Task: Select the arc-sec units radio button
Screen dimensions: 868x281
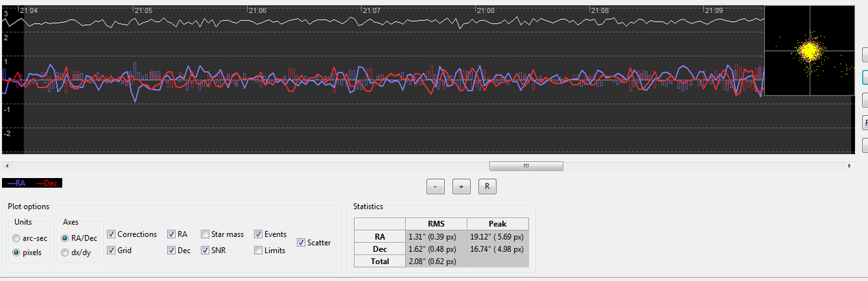Action: [16, 238]
